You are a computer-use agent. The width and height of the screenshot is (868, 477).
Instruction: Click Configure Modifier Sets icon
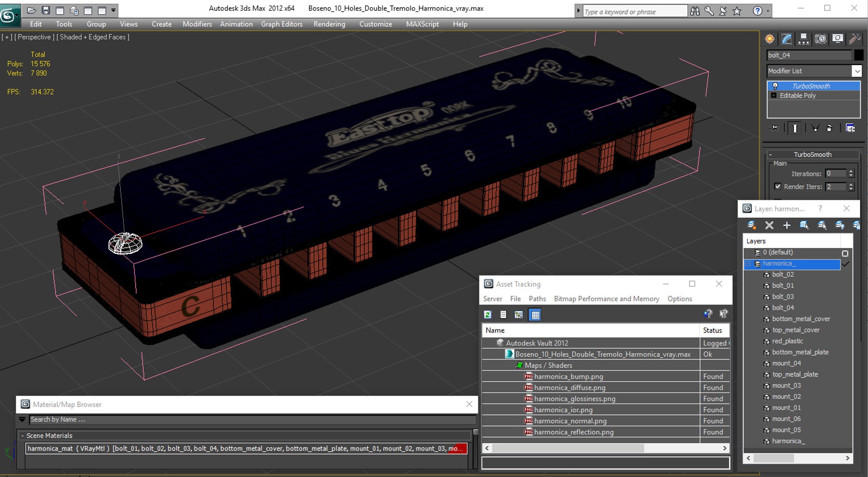[850, 128]
